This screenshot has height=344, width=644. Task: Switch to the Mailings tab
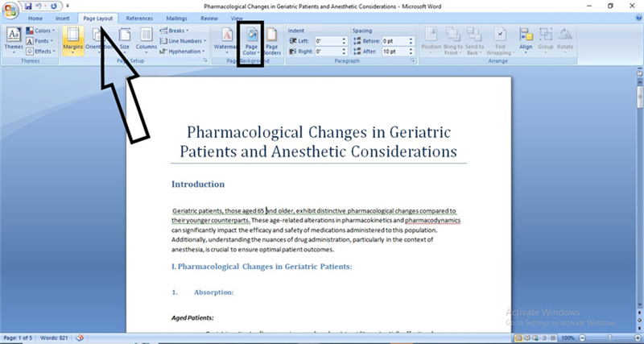(x=176, y=19)
